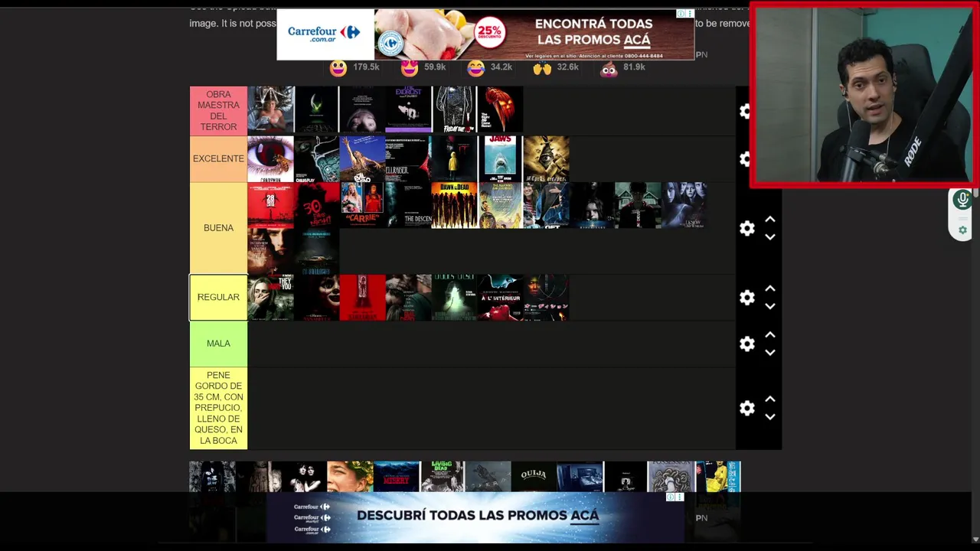Image resolution: width=980 pixels, height=551 pixels.
Task: Select the Dawn of the Dead poster
Action: 454,205
